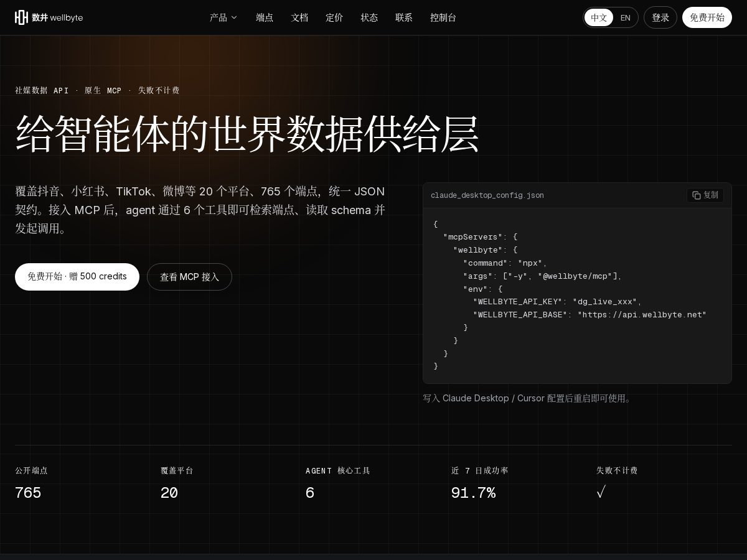Click the "args" code line

point(542,276)
